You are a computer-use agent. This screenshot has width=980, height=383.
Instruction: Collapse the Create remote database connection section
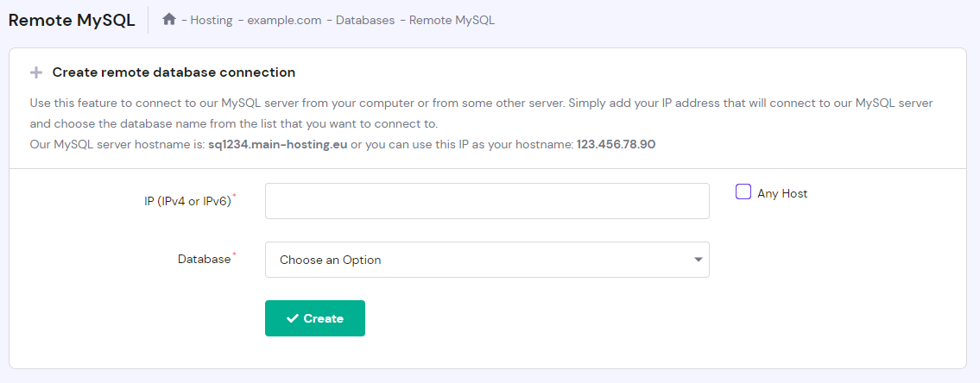pyautogui.click(x=174, y=72)
